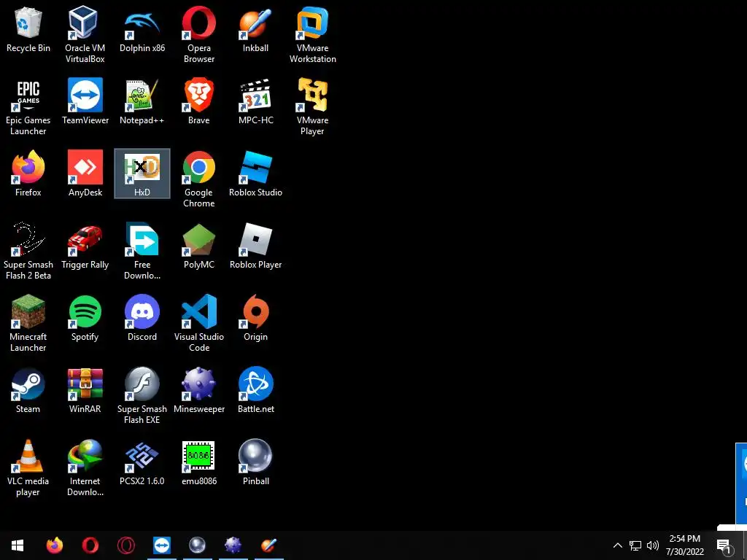Image resolution: width=747 pixels, height=560 pixels.
Task: Click the Pinball desktop icon
Action: [x=256, y=462]
